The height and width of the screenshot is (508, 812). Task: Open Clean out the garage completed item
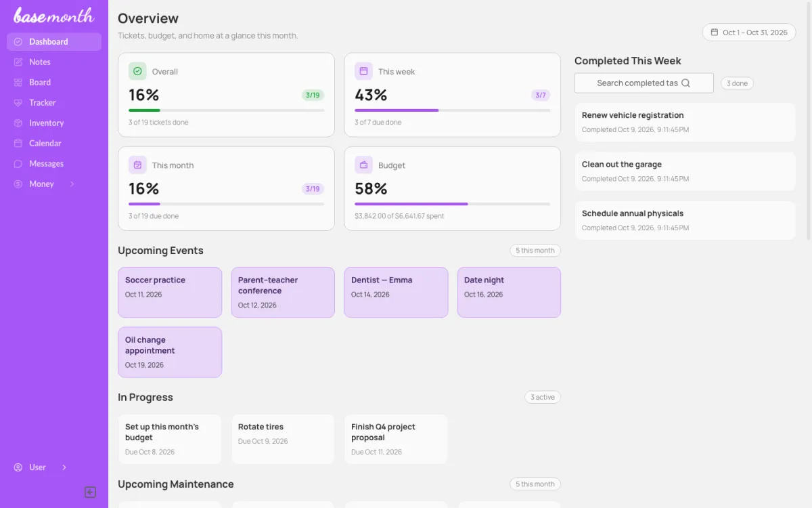tap(685, 171)
